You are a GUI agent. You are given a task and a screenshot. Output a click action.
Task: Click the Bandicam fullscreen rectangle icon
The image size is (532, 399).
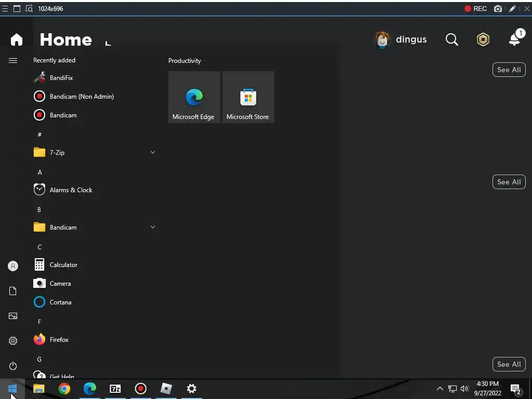click(x=17, y=8)
